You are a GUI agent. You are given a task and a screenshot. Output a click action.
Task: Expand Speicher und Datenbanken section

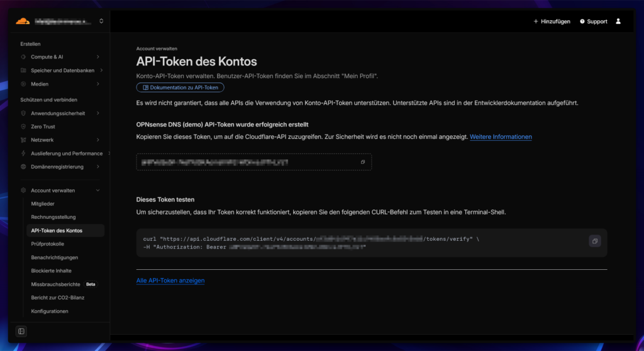tap(100, 70)
